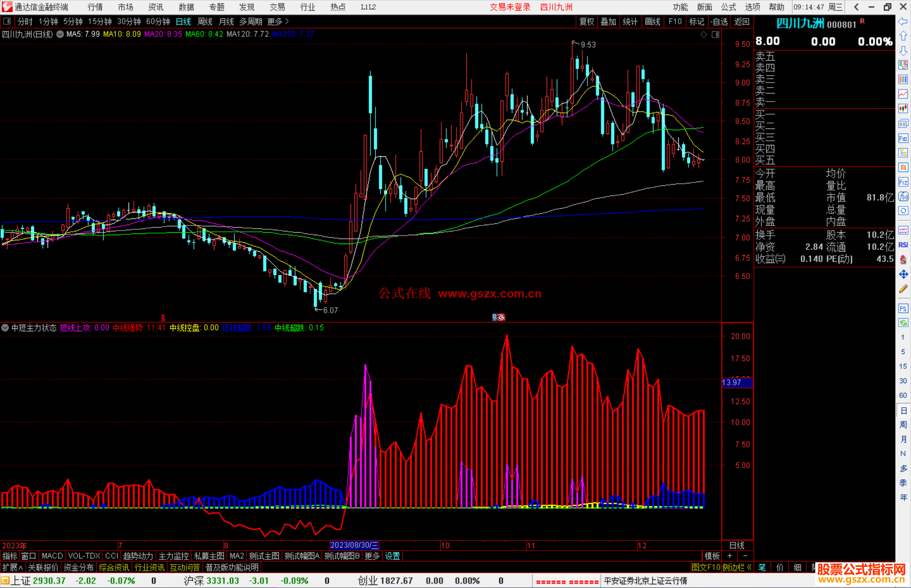Toggle the layout square icon before 分时
This screenshot has width=911, height=588.
(x=7, y=21)
